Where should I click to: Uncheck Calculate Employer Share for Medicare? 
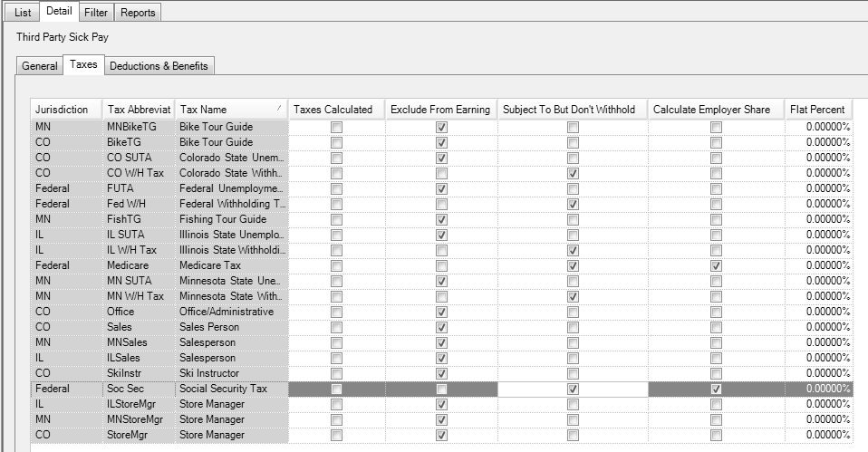point(716,265)
